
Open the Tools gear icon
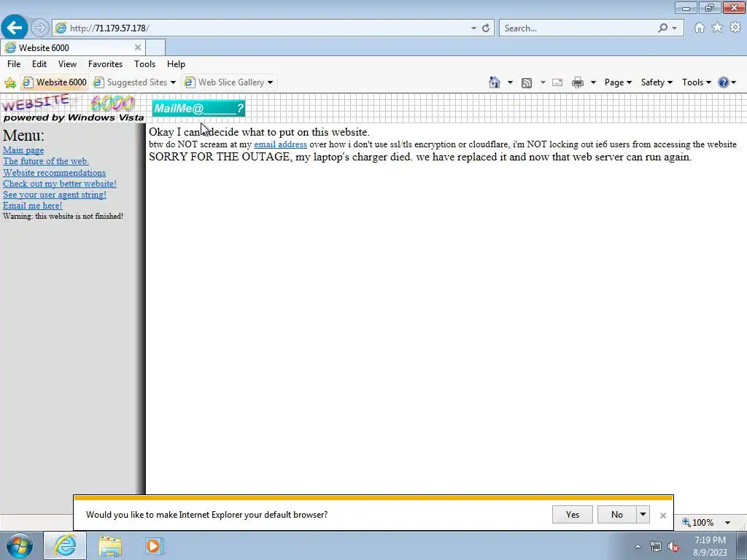point(735,28)
